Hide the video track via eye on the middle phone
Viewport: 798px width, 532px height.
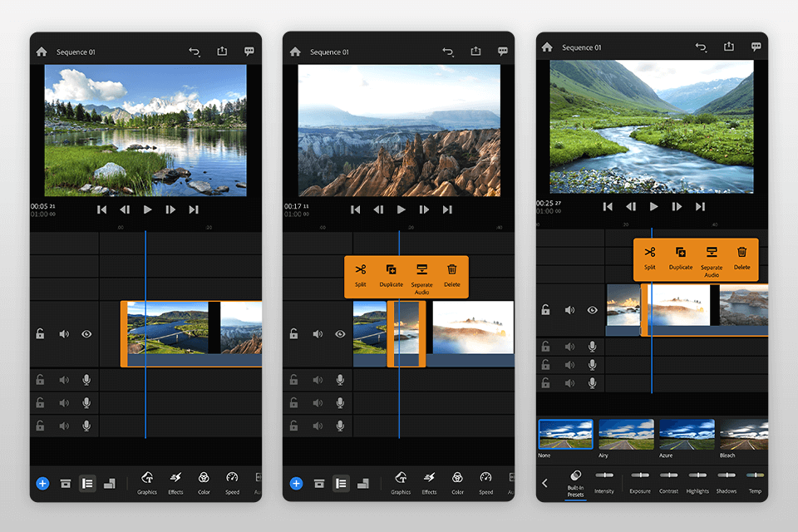pyautogui.click(x=340, y=334)
